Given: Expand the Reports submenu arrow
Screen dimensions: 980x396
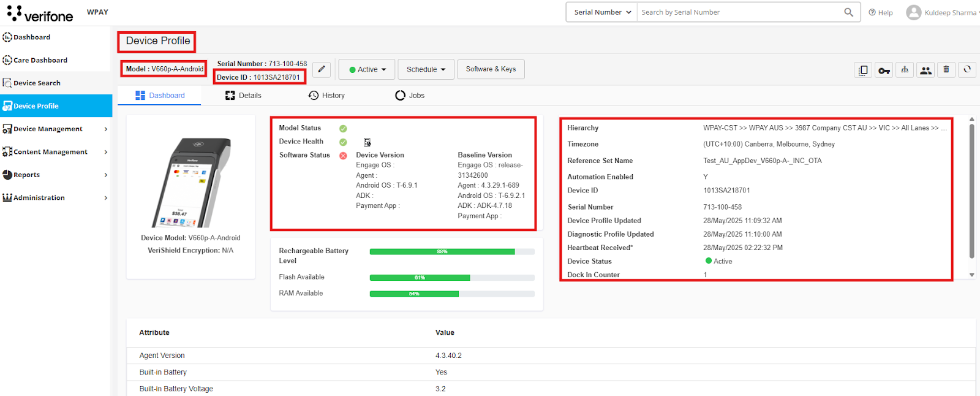Looking at the screenshot, I should tap(106, 175).
